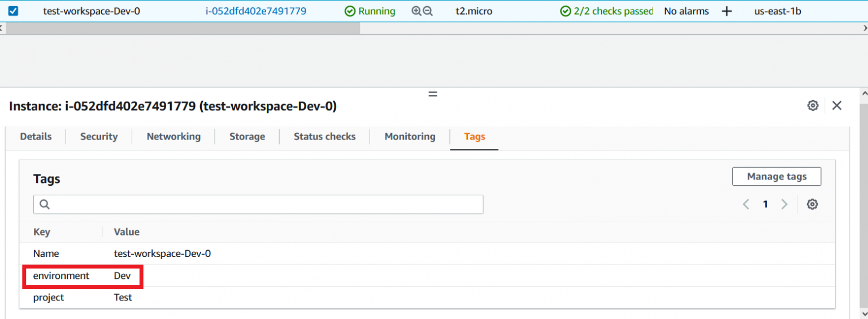
Task: Click the zoom-in magnifier icon in instance row
Action: [x=416, y=11]
